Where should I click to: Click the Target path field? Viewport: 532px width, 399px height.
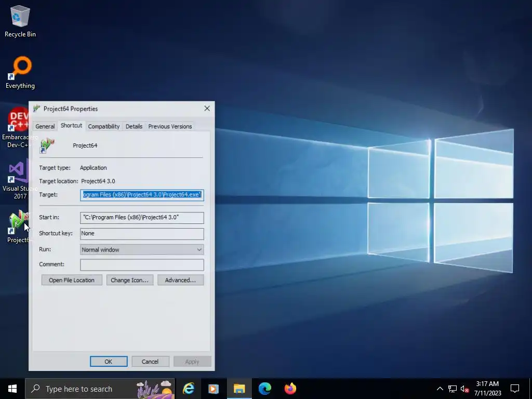142,195
